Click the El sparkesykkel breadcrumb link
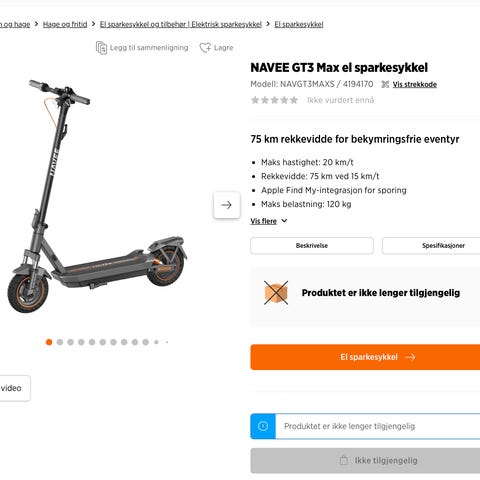This screenshot has height=480, width=480. (299, 24)
